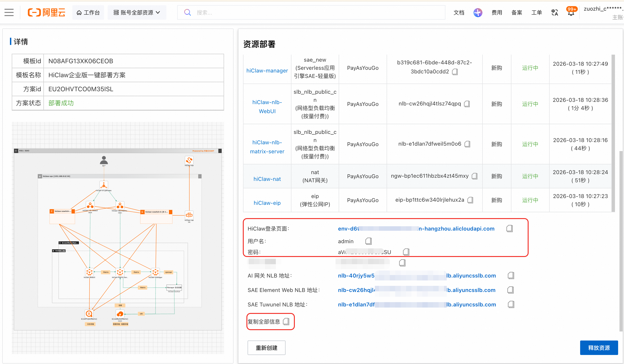624x364 pixels.
Task: Click the 重新创建 button
Action: tap(266, 348)
